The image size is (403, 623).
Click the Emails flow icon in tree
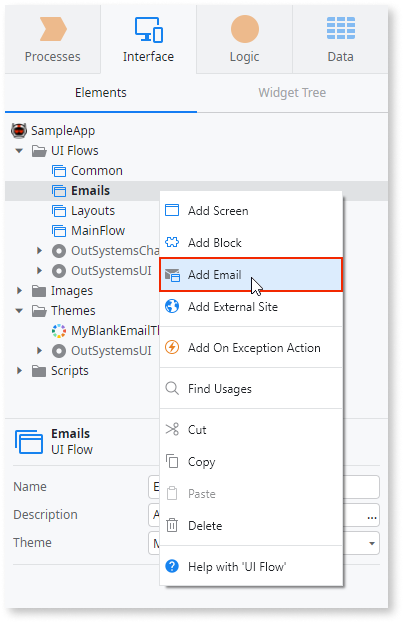59,191
